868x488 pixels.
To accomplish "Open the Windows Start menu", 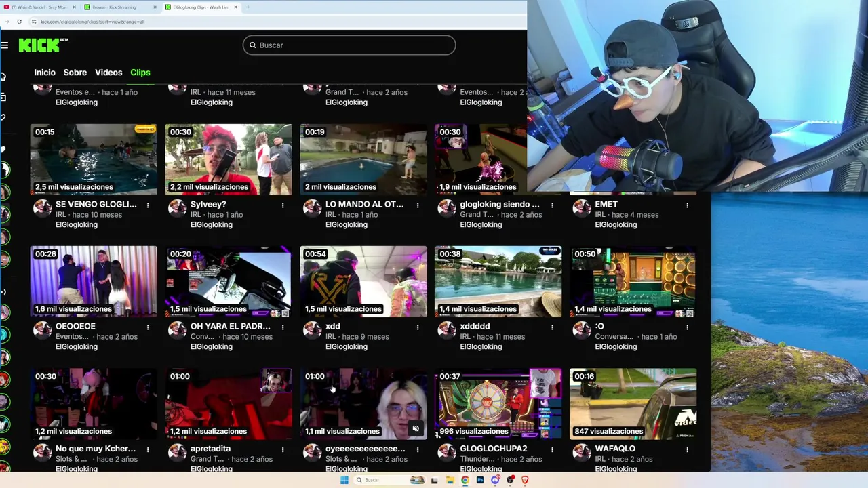I will tap(344, 480).
